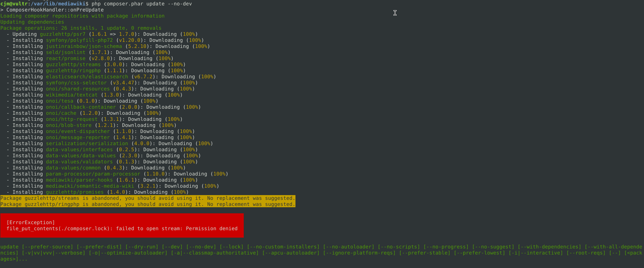Image resolution: width=644 pixels, height=268 pixels.
Task: Click package name 'react/promise'
Action: click(x=66, y=58)
